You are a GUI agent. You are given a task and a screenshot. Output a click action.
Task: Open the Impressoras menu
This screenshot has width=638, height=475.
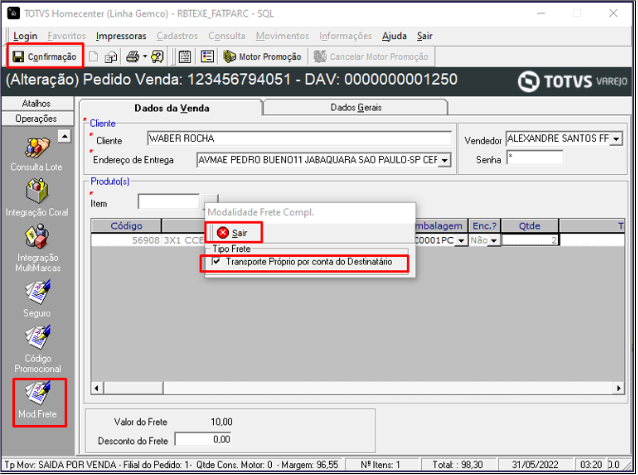(121, 36)
